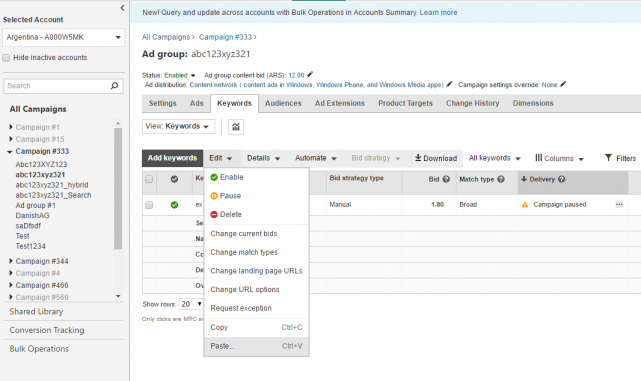The image size is (641, 381).
Task: Tick the select-all keywords header checkbox
Action: [x=149, y=179]
